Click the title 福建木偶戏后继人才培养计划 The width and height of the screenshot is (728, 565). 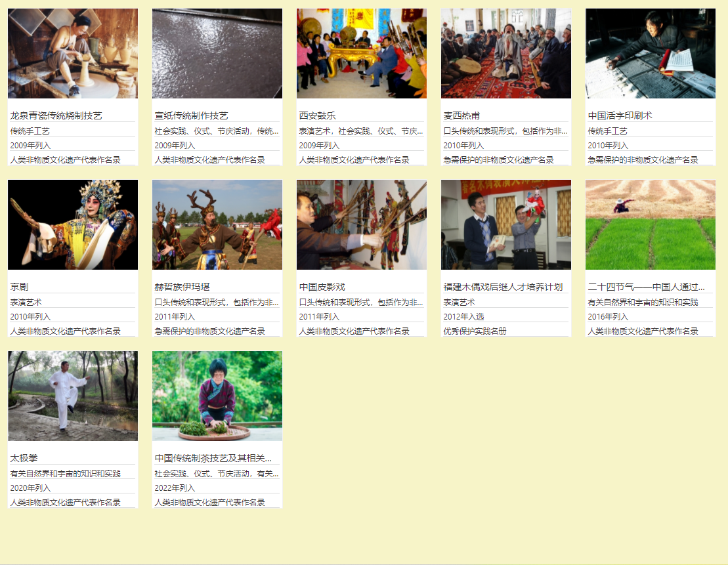point(503,287)
